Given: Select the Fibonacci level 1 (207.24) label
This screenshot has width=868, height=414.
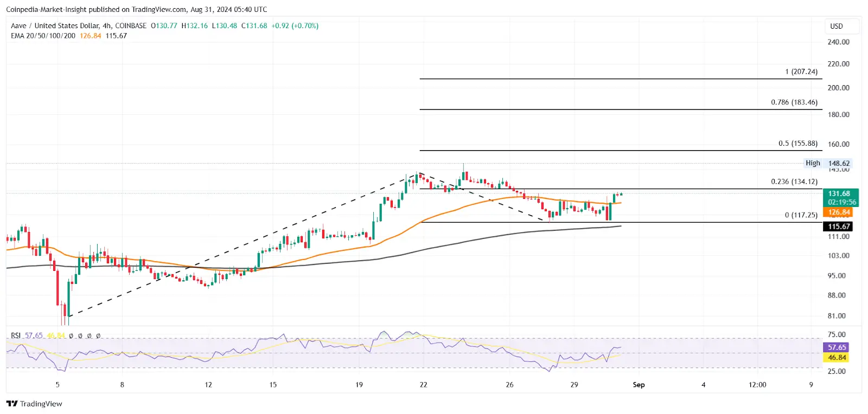Looking at the screenshot, I should pos(801,72).
